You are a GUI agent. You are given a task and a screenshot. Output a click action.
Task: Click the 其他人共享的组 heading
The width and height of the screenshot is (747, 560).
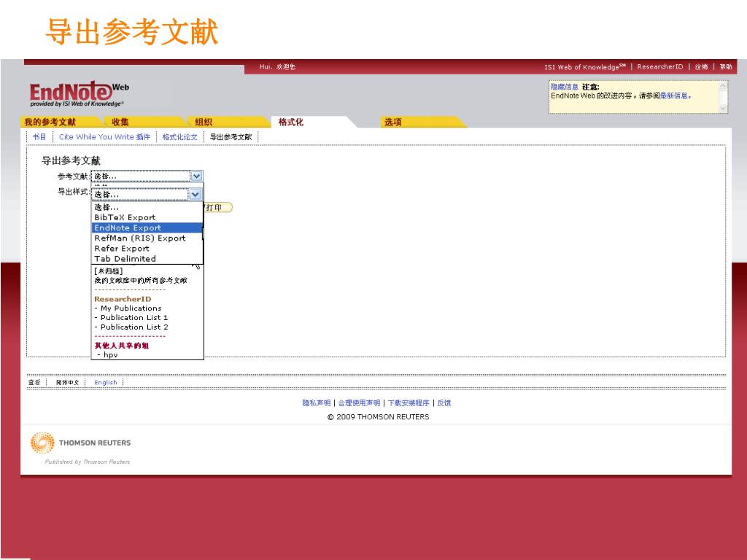[x=122, y=346]
